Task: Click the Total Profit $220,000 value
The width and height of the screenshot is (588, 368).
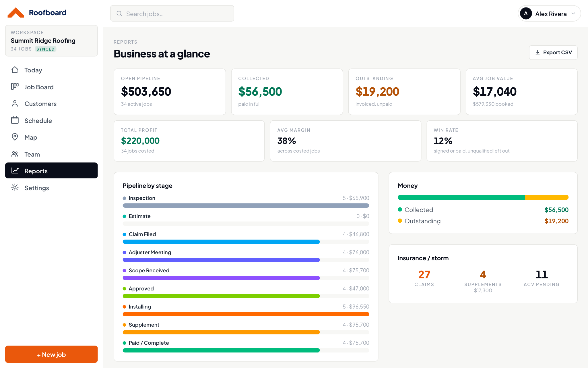Action: (140, 141)
